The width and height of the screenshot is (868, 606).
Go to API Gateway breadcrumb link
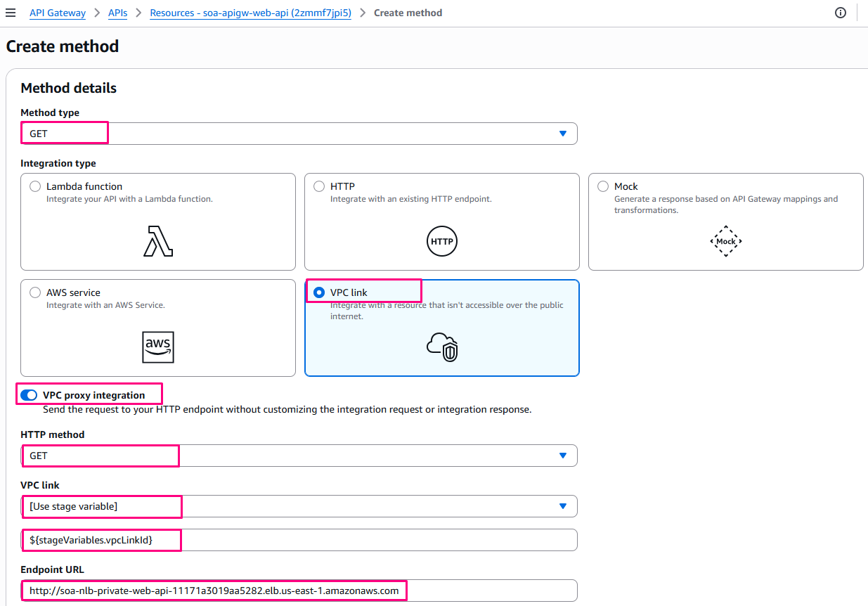58,13
